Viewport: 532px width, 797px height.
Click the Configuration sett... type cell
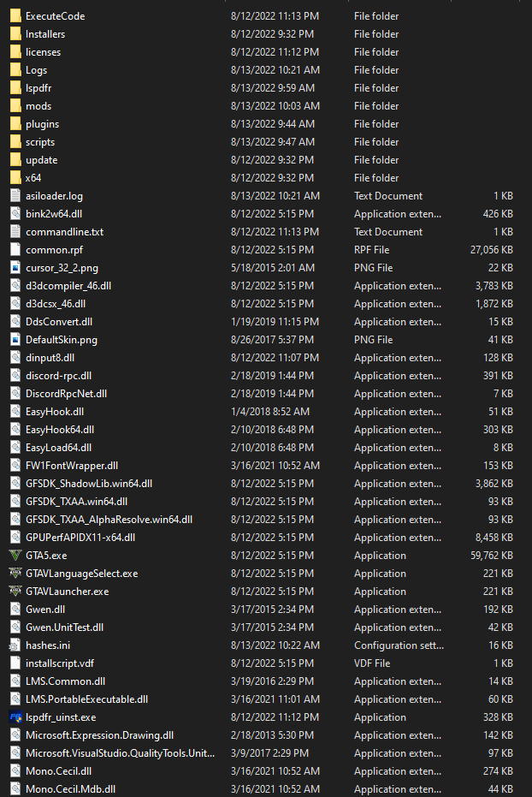[399, 645]
